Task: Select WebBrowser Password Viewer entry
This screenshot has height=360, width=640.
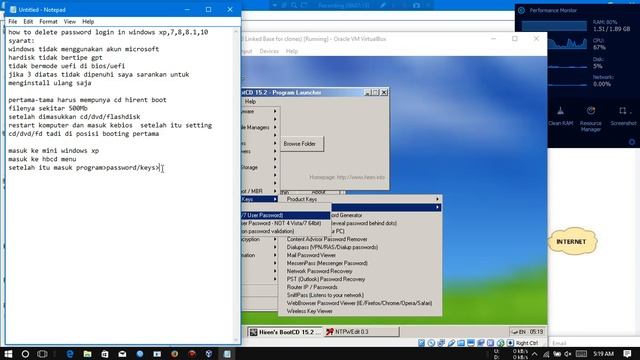Action: click(359, 303)
